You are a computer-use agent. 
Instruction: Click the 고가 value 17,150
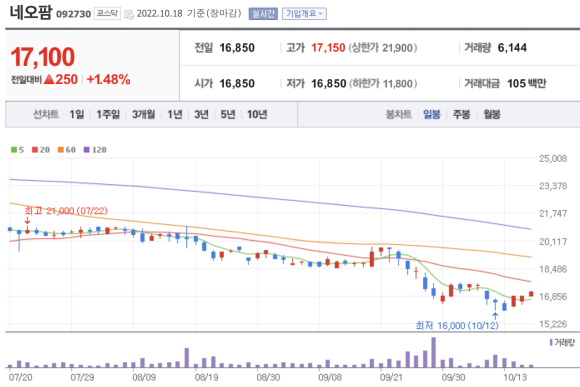pos(328,48)
